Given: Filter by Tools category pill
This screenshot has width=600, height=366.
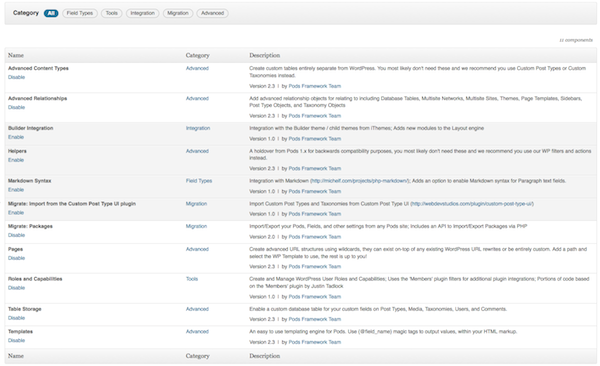Looking at the screenshot, I should [x=111, y=13].
